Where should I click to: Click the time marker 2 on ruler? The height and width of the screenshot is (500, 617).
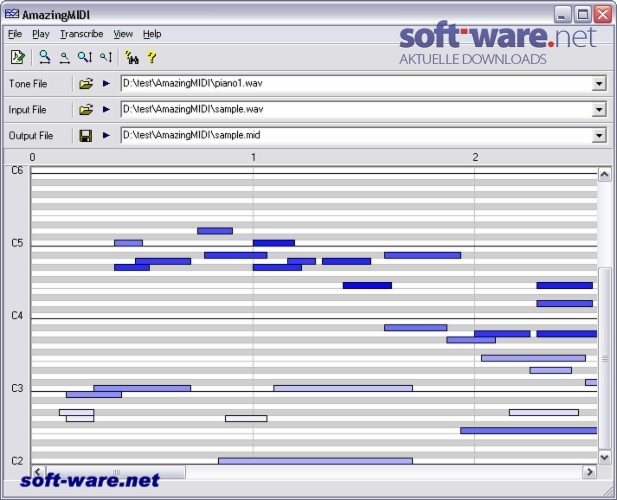pos(475,157)
